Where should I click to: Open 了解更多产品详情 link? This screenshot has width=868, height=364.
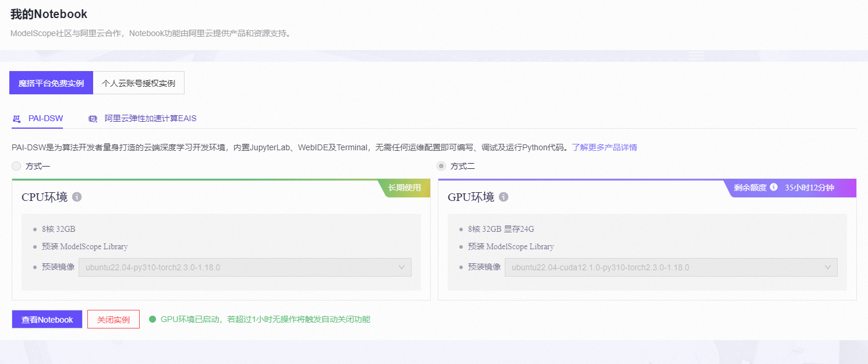(604, 147)
